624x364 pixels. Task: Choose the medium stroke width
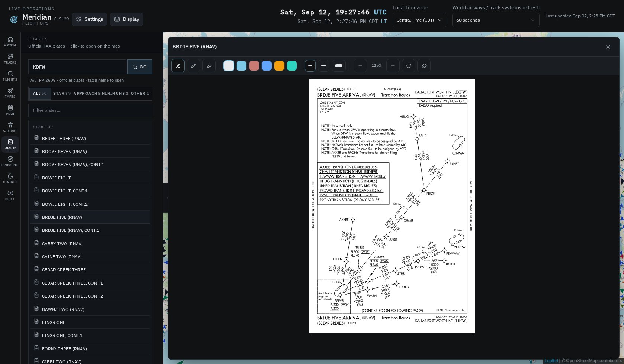coord(324,66)
